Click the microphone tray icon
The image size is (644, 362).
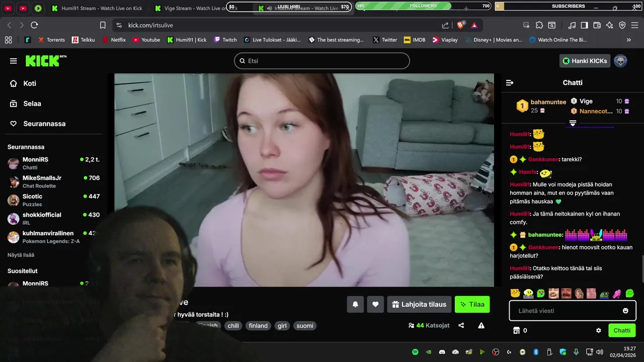(x=576, y=352)
